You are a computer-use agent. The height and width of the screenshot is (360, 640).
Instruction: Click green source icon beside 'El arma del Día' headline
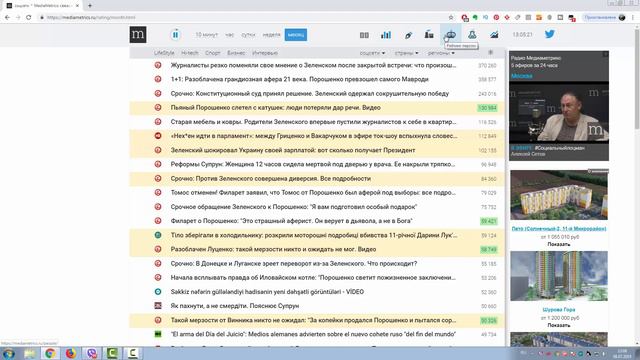158,334
